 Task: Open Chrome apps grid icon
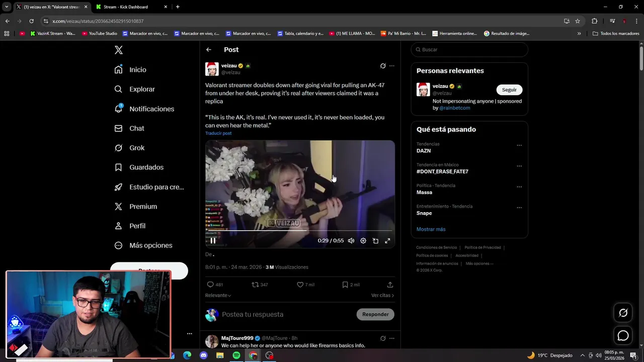click(x=7, y=34)
